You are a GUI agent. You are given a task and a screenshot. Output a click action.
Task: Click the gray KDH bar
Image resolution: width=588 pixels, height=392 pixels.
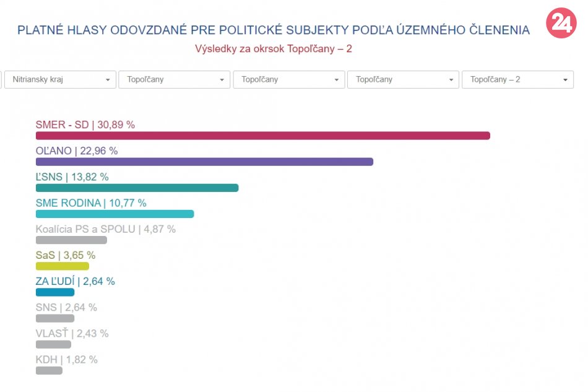point(49,370)
